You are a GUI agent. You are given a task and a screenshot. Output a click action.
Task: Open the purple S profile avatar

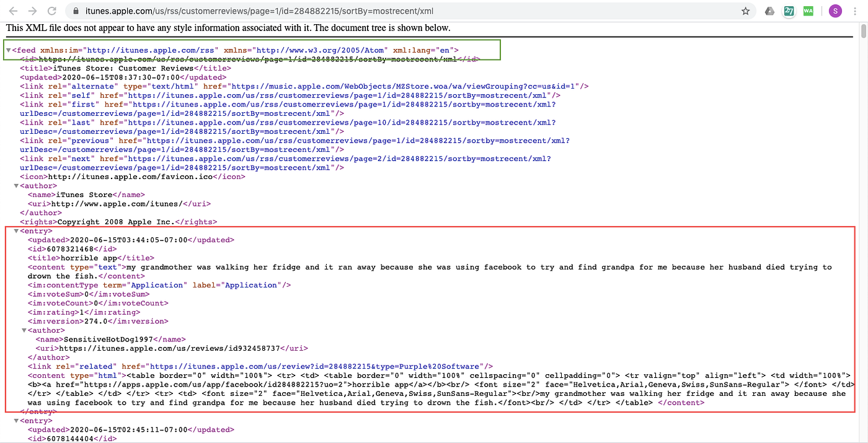pyautogui.click(x=835, y=11)
